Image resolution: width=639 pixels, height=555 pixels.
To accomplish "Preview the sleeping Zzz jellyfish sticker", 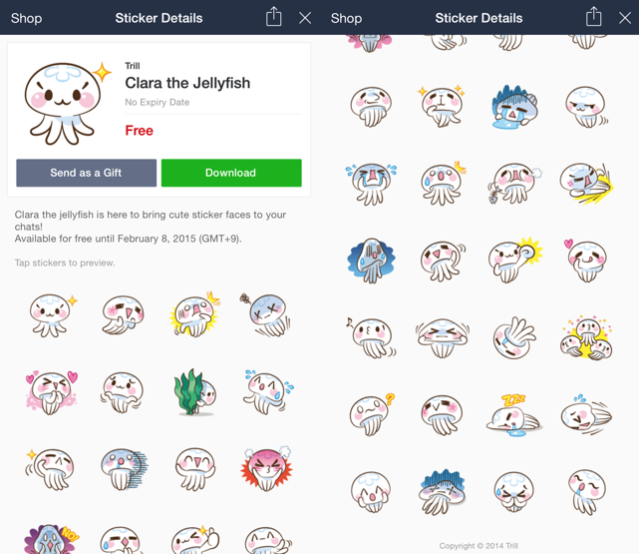I will 514,415.
